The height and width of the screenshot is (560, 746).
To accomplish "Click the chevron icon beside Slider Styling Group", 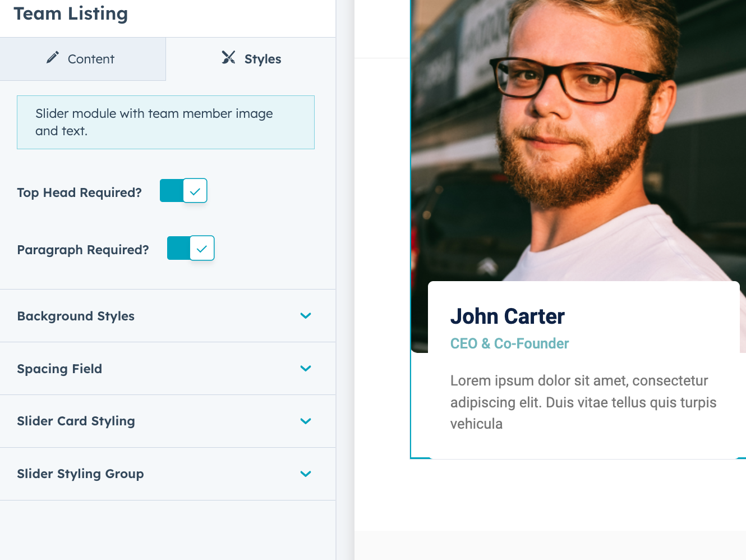I will (x=306, y=474).
